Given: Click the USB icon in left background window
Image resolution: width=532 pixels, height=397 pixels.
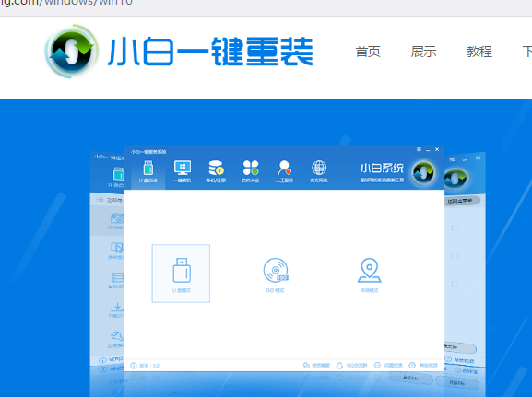Looking at the screenshot, I should pos(118,174).
